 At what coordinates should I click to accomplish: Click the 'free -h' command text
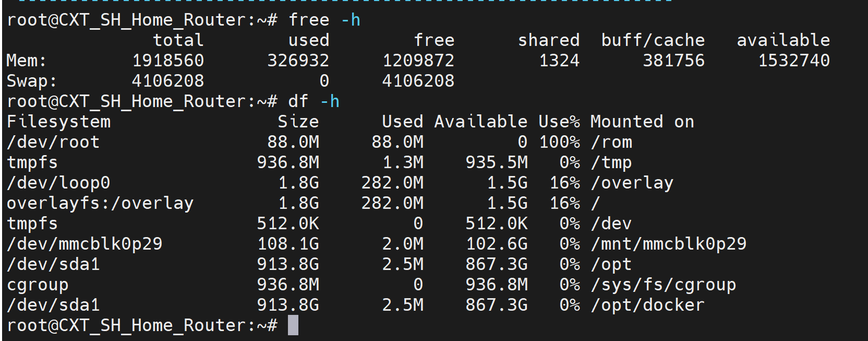pos(324,20)
